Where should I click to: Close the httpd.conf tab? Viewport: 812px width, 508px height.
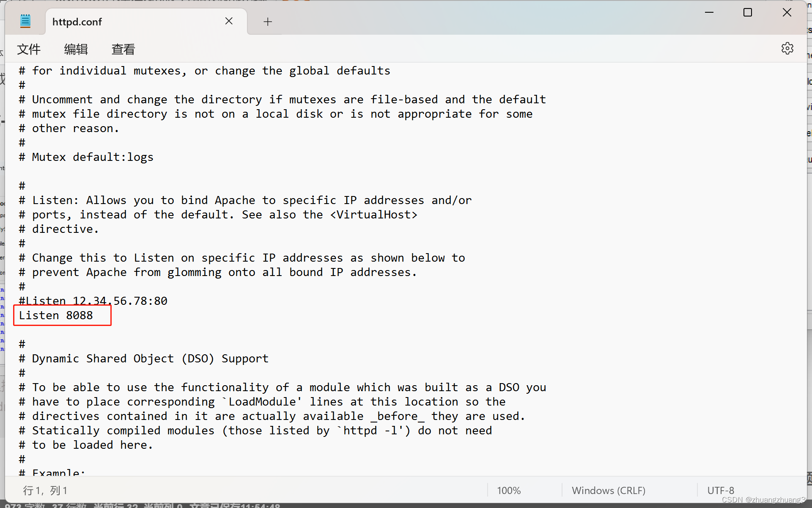click(x=229, y=21)
